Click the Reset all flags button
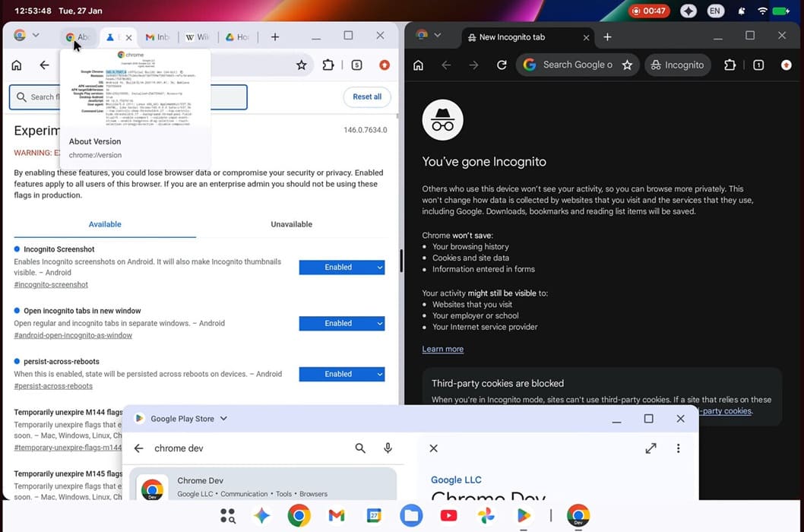This screenshot has height=532, width=804. coord(366,97)
